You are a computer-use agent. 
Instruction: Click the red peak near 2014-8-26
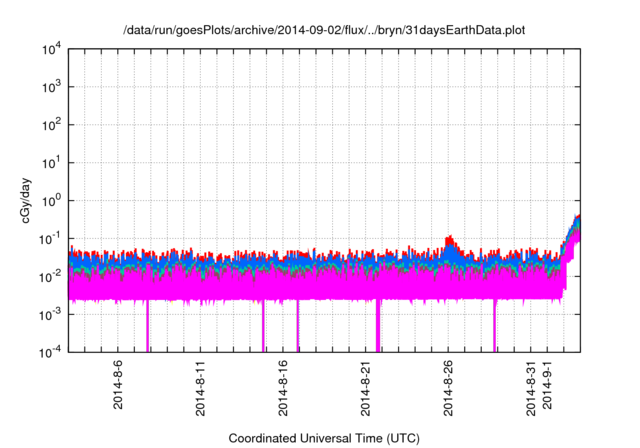[x=449, y=241]
